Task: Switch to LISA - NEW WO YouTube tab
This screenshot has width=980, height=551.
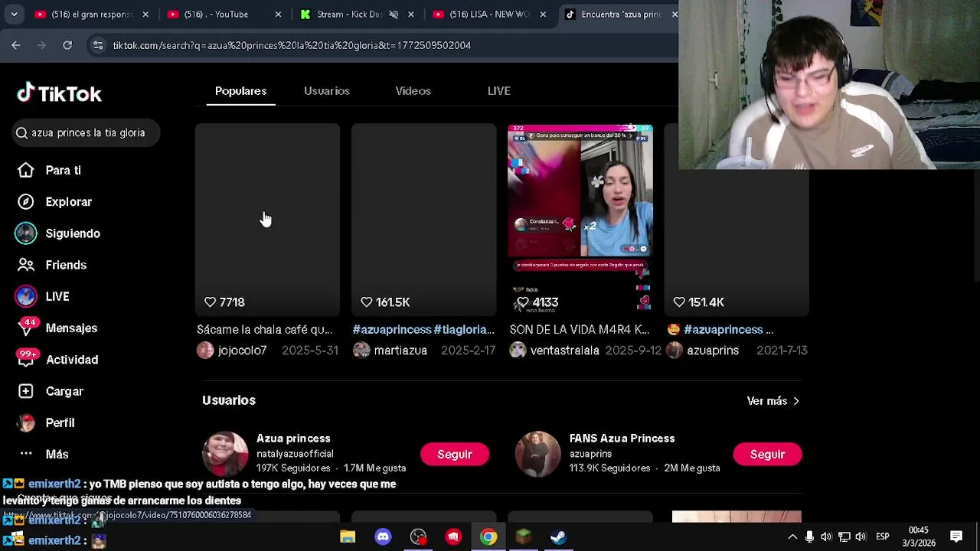Action: click(x=490, y=15)
